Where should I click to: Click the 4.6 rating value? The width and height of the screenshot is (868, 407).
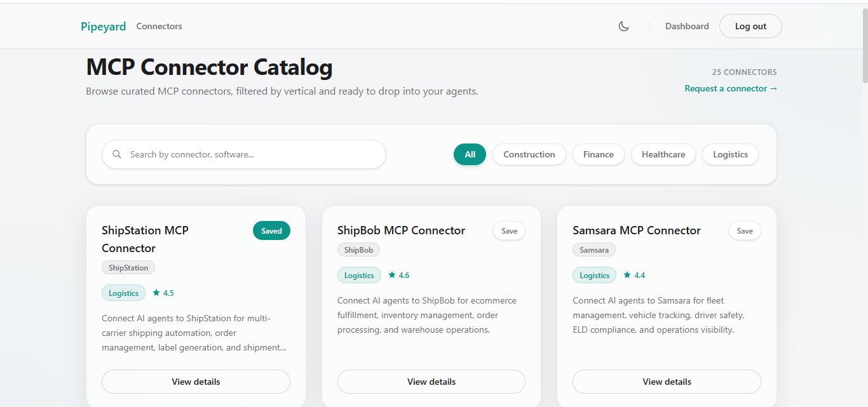point(404,275)
